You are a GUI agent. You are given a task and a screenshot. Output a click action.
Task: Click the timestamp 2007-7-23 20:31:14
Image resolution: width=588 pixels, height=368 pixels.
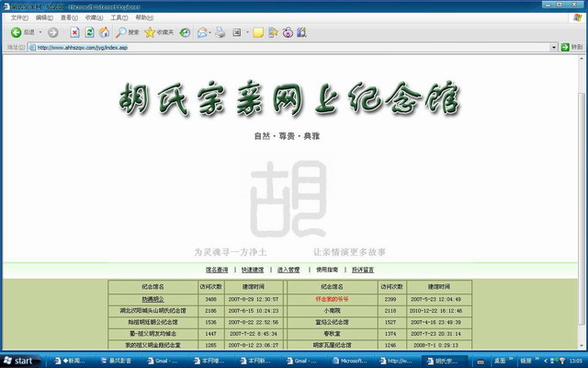435,333
